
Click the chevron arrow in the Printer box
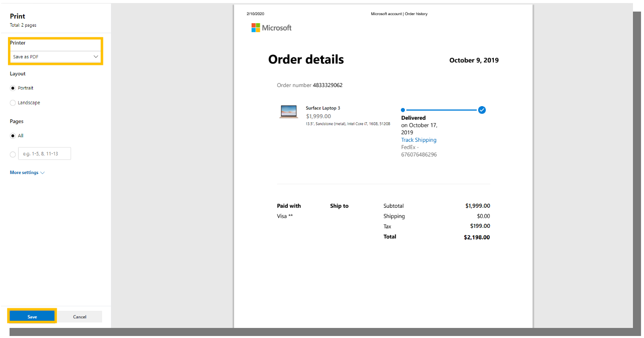click(96, 57)
